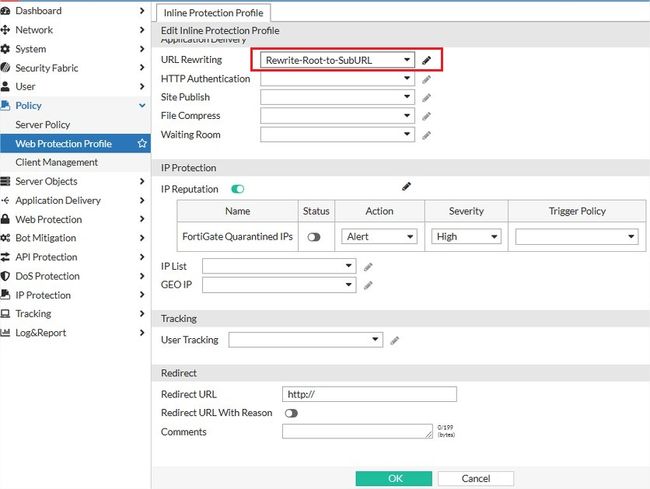Expand the Dashboard menu chevron
The width and height of the screenshot is (650, 489).
tap(142, 11)
